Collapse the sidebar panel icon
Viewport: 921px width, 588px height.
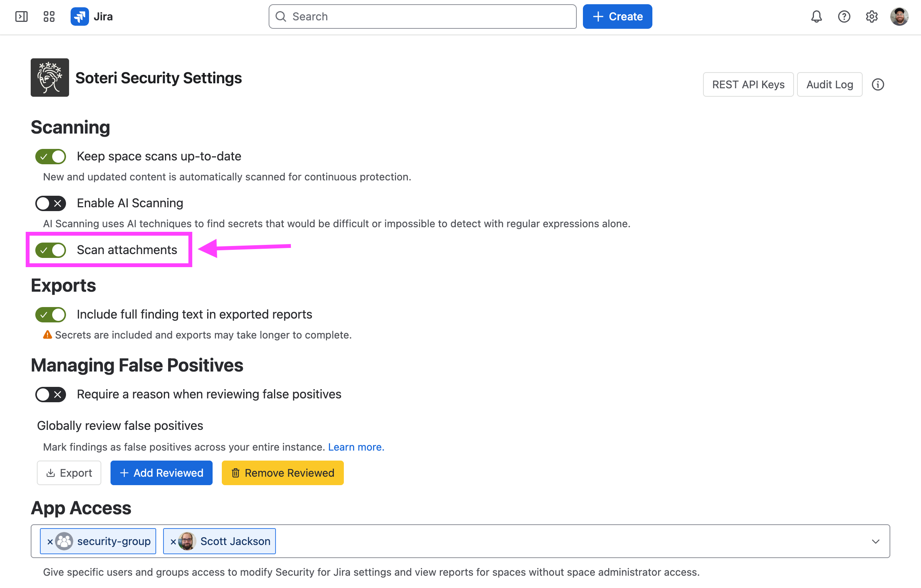coord(21,17)
